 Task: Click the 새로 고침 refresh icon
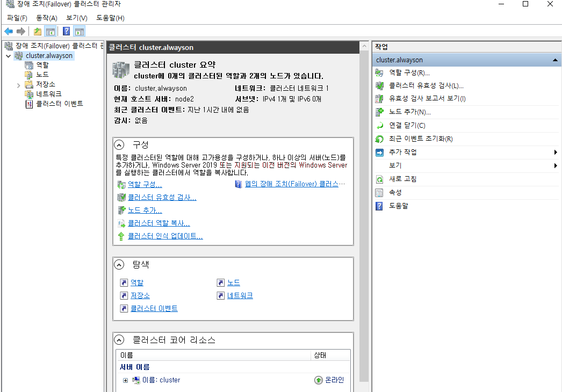coord(379,179)
